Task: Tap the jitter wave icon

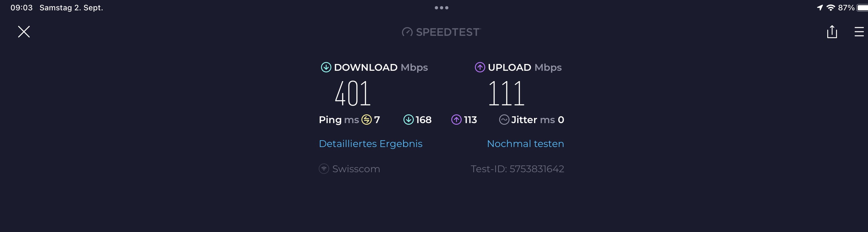Action: [504, 120]
